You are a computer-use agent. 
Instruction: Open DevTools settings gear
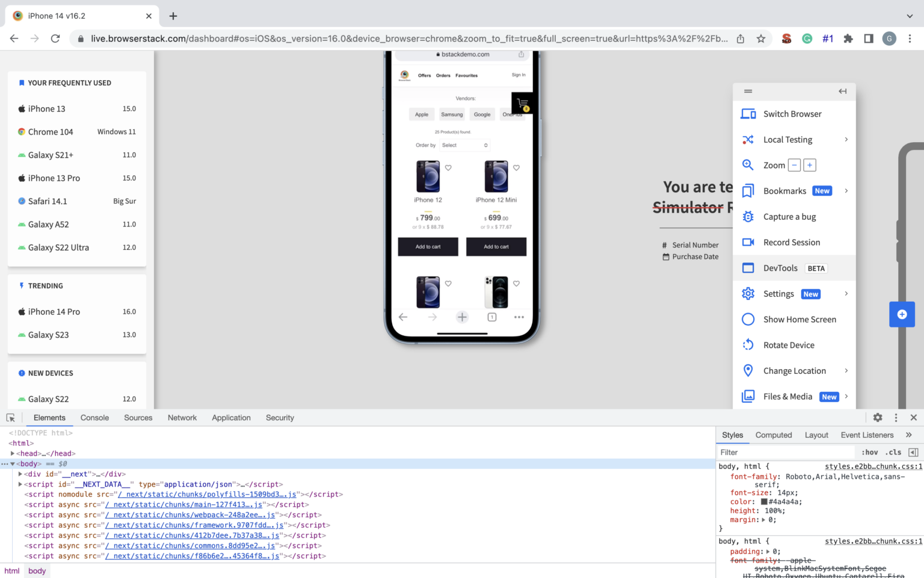tap(878, 417)
